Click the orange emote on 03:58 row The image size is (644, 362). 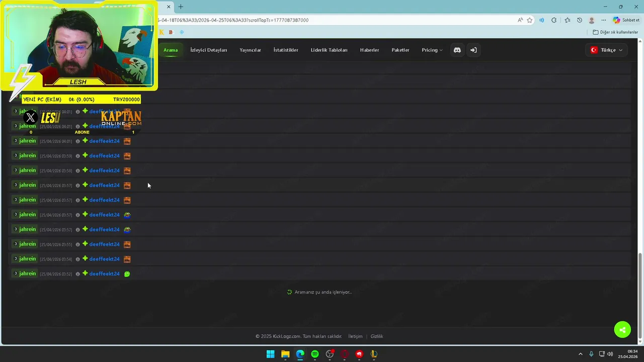tap(127, 170)
